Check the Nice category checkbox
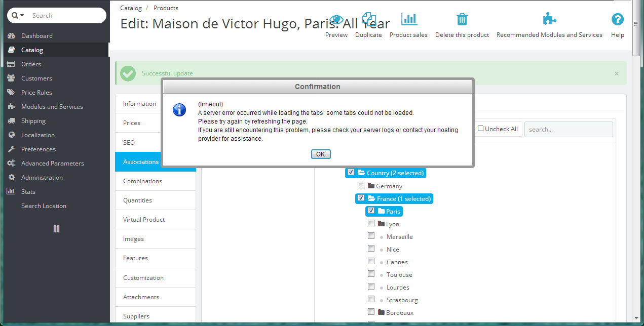This screenshot has height=326, width=644. 371,249
